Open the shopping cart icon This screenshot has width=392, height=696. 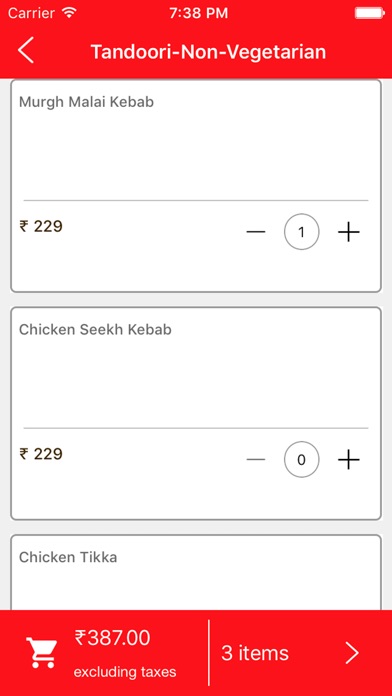[42, 652]
